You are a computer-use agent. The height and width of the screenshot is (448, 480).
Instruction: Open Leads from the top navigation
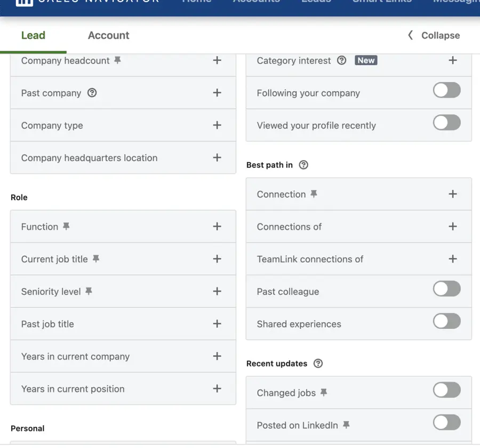pos(316,2)
